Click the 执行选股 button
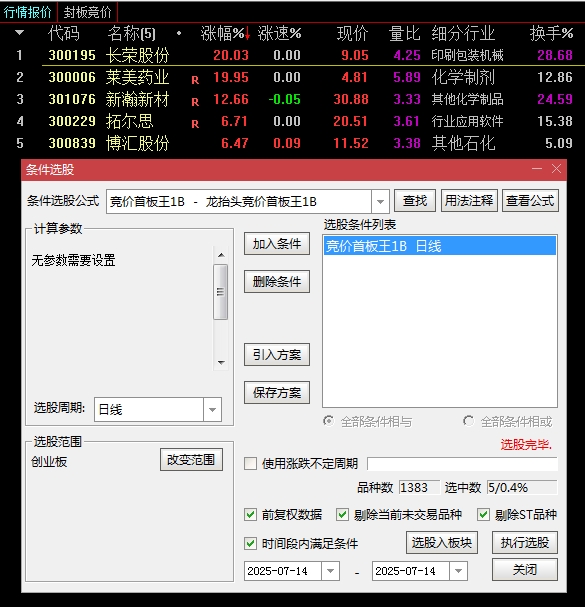 pos(525,542)
